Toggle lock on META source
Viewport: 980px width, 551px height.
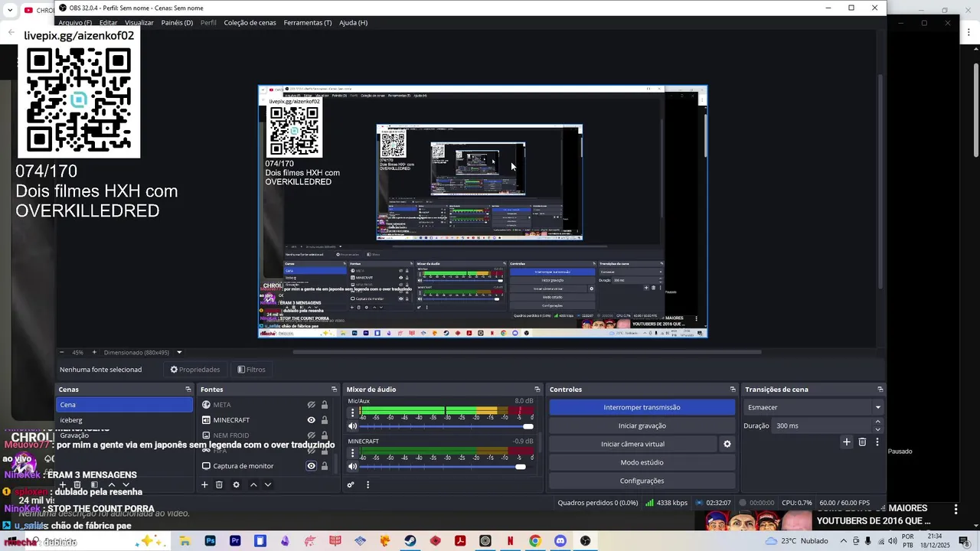325,405
